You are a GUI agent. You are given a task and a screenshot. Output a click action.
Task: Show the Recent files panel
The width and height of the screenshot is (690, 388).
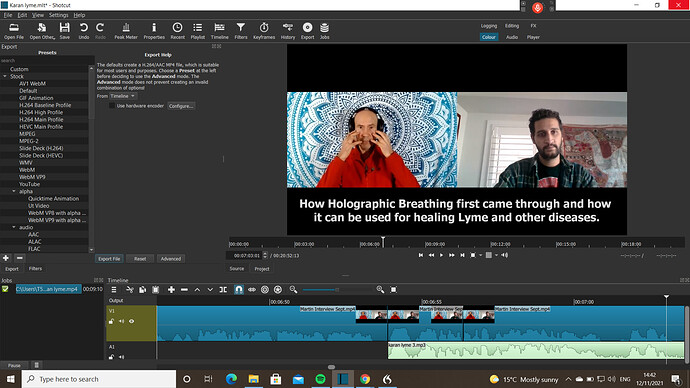coord(177,31)
